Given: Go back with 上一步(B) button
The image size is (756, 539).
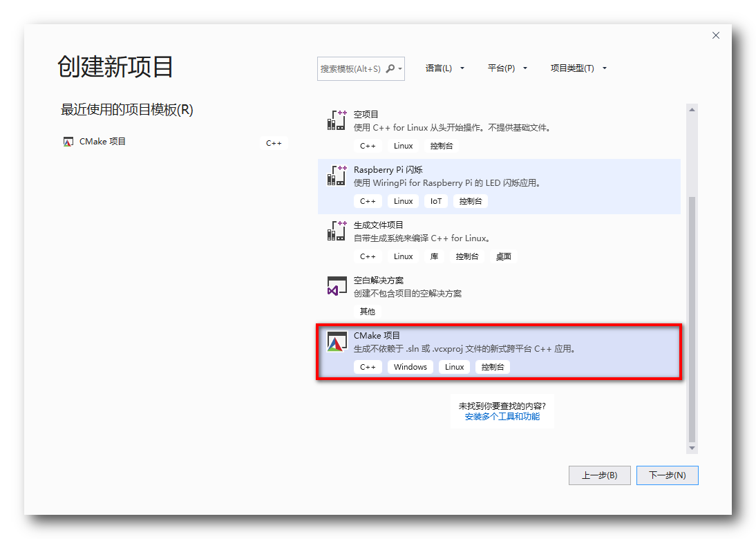Looking at the screenshot, I should (x=599, y=475).
